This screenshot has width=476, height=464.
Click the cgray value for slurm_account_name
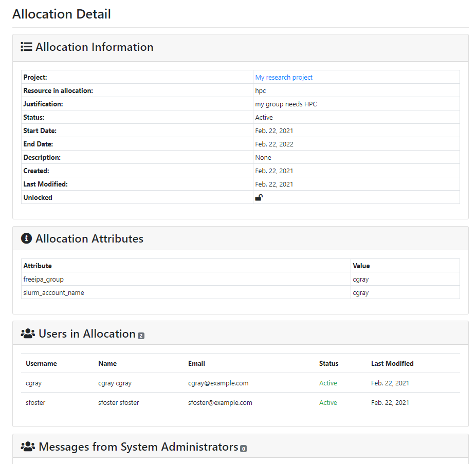coord(361,292)
